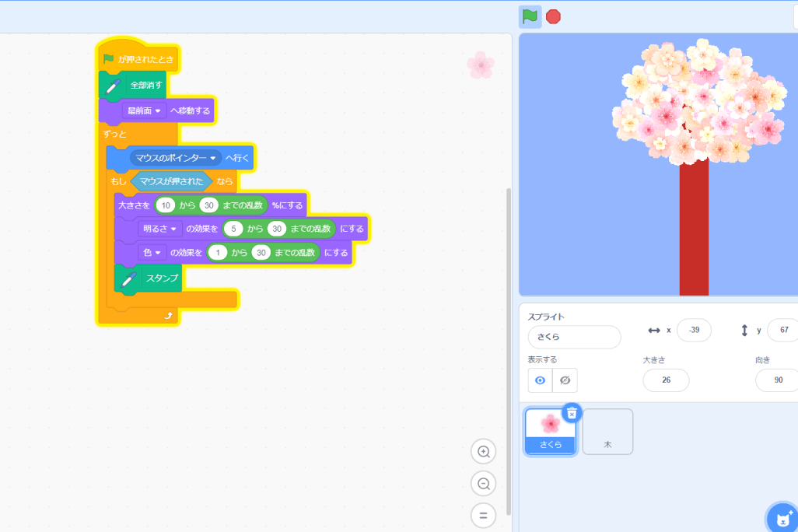Click the sprite 大きさ field showing 26
798x532 pixels.
click(666, 380)
